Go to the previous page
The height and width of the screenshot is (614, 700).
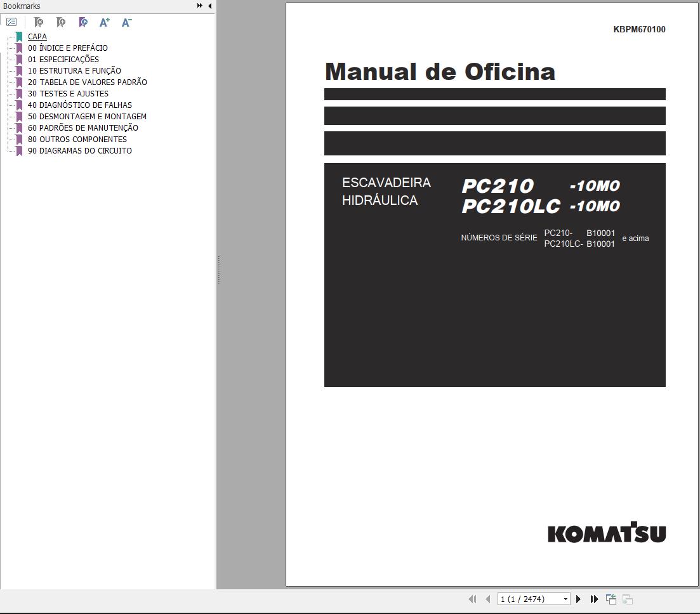tap(487, 599)
